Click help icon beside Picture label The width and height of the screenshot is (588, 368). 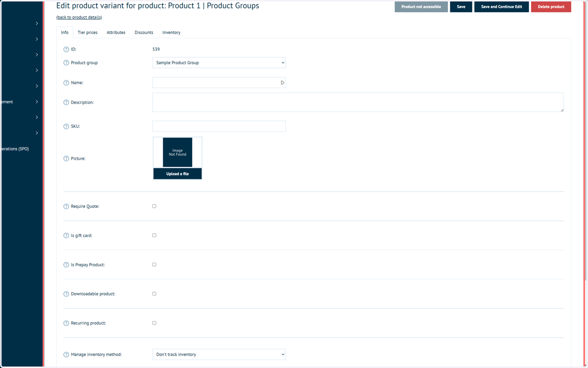coord(66,159)
